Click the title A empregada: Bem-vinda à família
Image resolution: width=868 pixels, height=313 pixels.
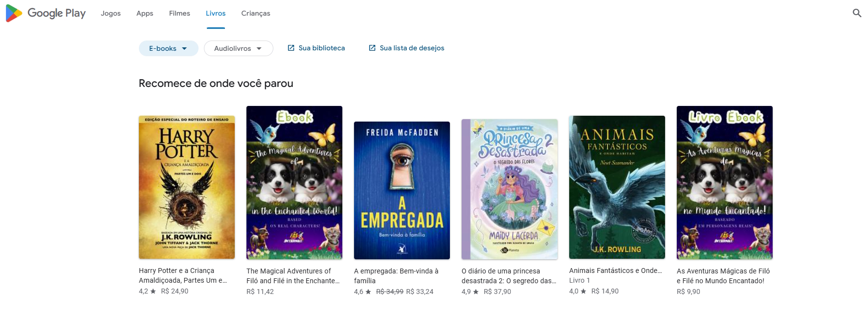click(396, 276)
